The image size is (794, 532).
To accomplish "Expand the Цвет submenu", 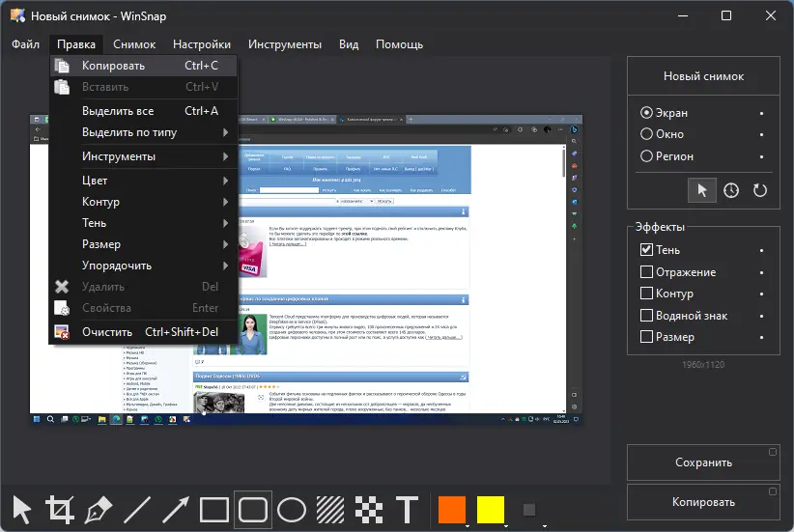I will [x=143, y=181].
